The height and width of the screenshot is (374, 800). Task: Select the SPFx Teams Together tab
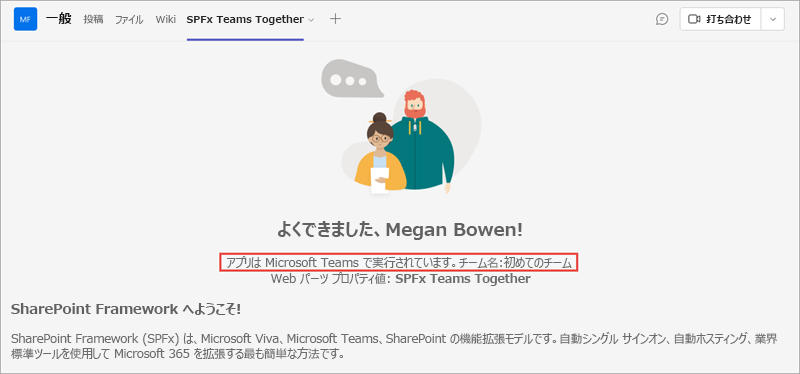[x=245, y=19]
